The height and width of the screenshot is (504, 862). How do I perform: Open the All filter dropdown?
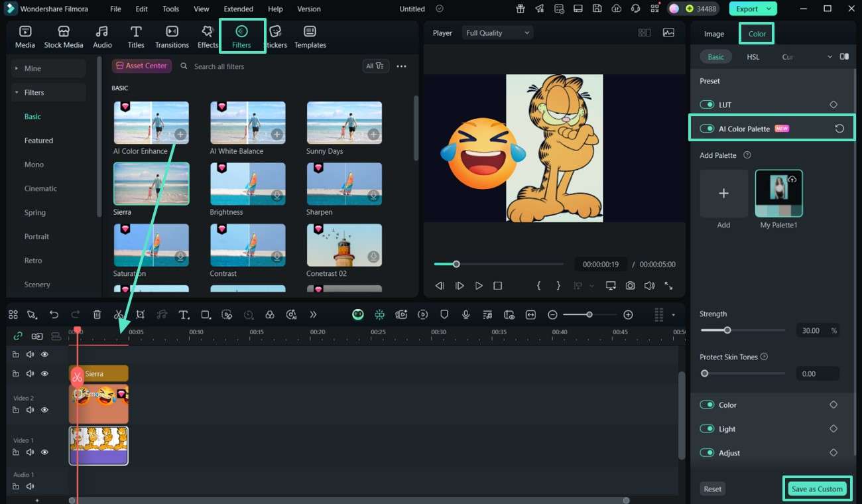[375, 66]
